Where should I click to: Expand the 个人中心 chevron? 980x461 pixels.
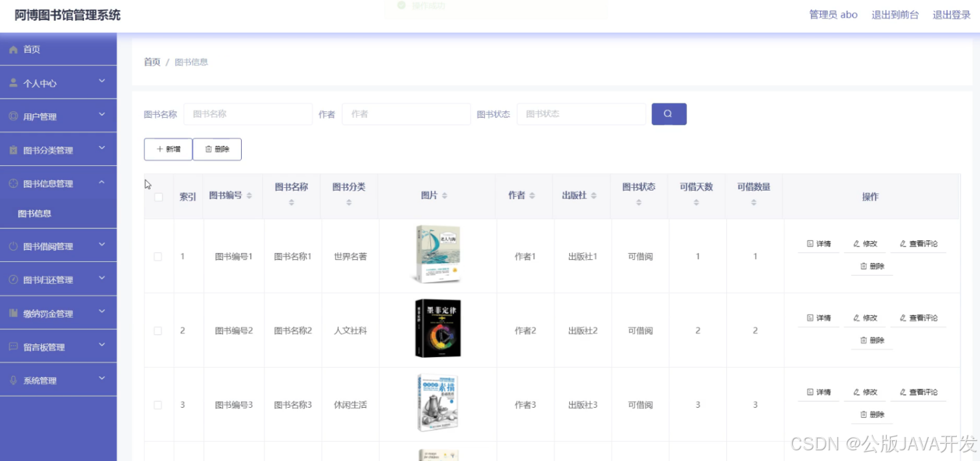pos(102,81)
